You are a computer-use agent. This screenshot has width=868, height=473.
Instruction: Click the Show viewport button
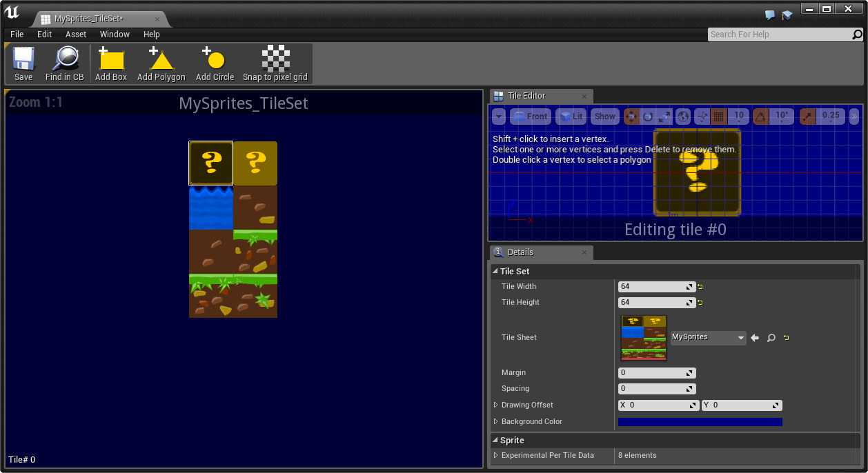click(x=605, y=117)
